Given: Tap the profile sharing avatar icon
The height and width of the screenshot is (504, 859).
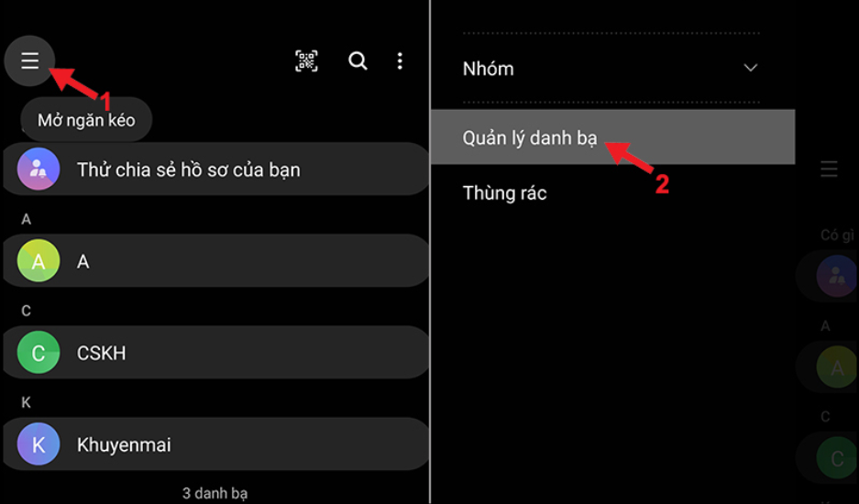Looking at the screenshot, I should (x=39, y=169).
